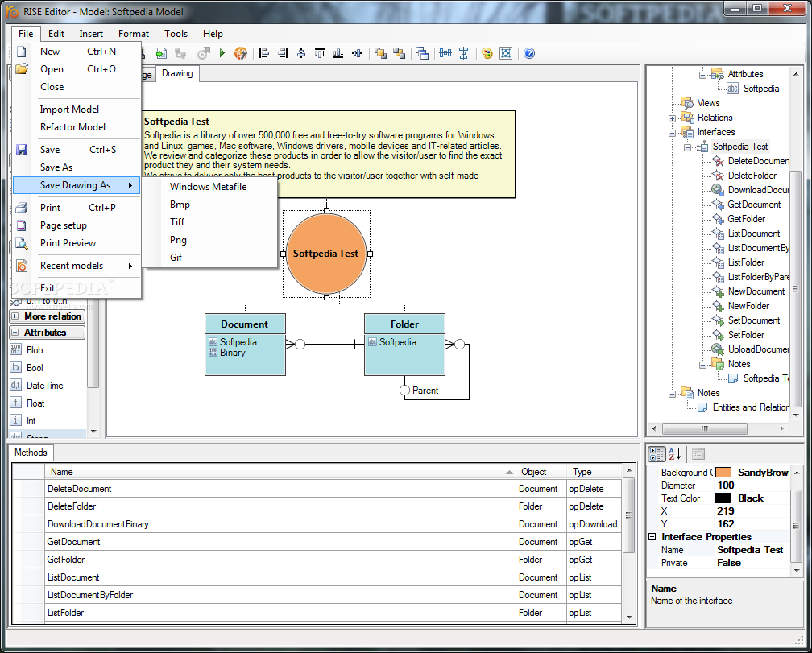
Task: Click the DateTime attribute icon
Action: click(15, 385)
